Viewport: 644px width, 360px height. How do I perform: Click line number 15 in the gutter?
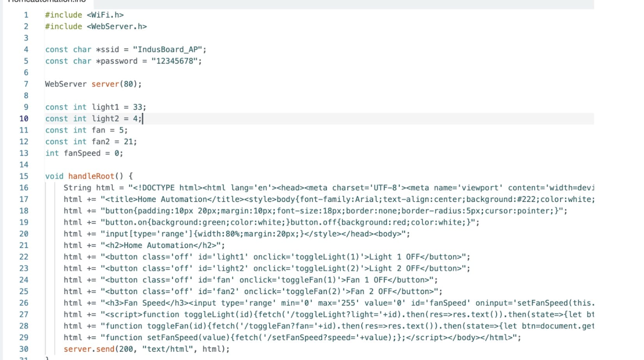click(24, 176)
